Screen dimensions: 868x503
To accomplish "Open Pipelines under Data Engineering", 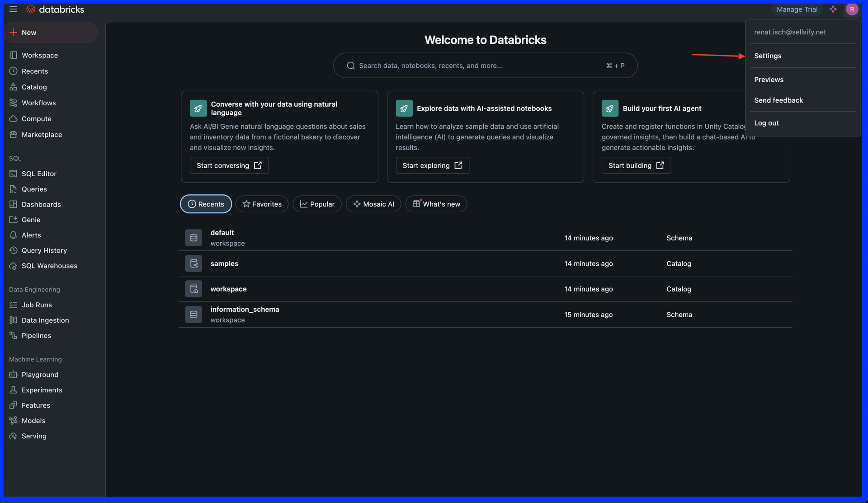I will [36, 335].
